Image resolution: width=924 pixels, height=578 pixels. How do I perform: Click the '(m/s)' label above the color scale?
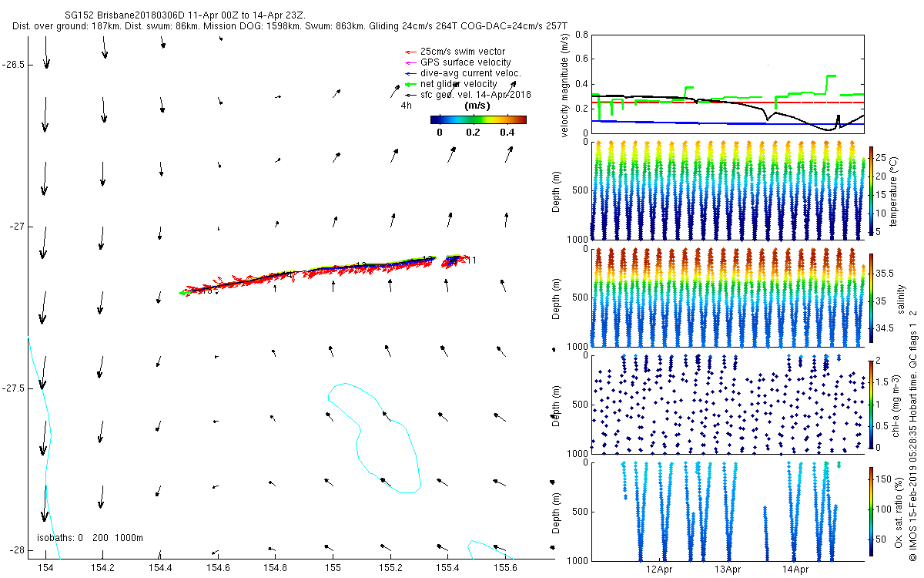tap(478, 106)
